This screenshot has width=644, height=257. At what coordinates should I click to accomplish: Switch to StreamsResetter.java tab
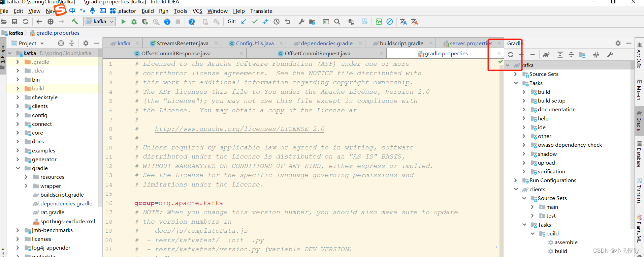click(x=182, y=43)
